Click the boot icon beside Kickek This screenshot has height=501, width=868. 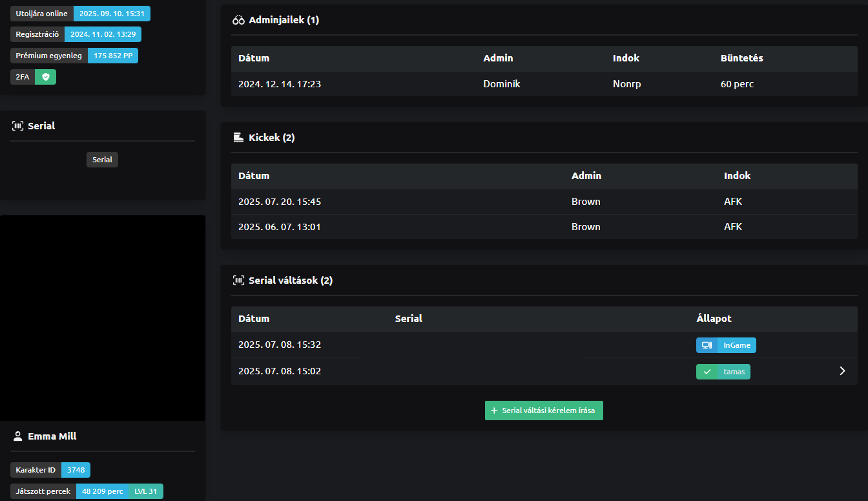click(238, 138)
